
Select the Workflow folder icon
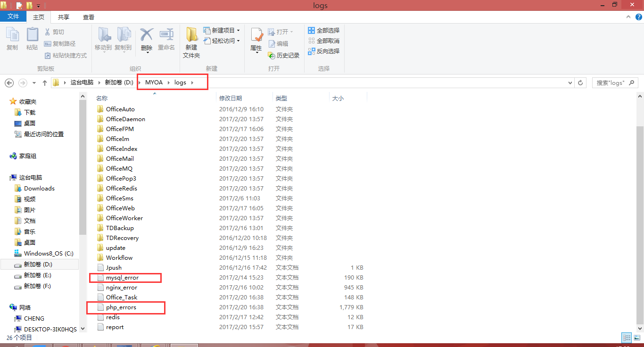point(100,257)
